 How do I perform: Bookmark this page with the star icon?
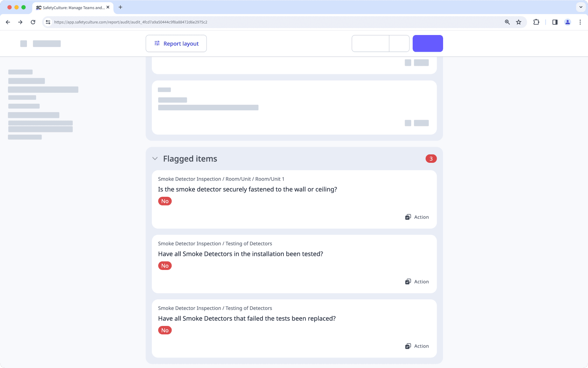click(x=519, y=22)
